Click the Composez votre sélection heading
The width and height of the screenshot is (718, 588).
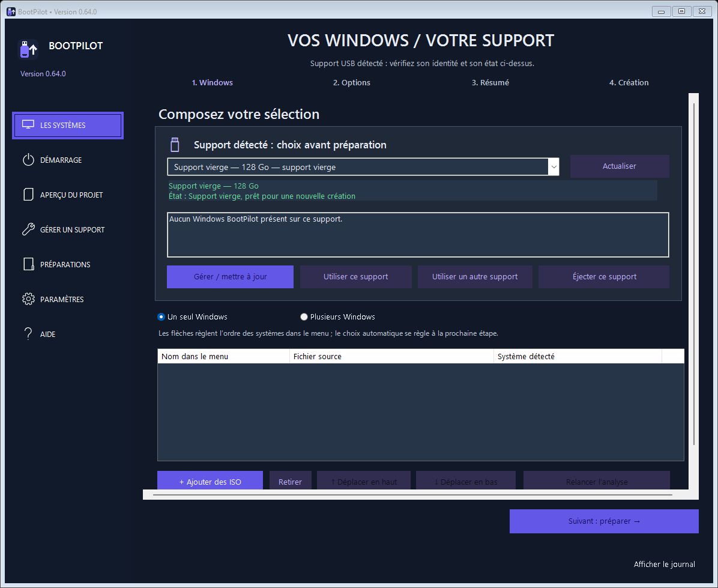[238, 114]
